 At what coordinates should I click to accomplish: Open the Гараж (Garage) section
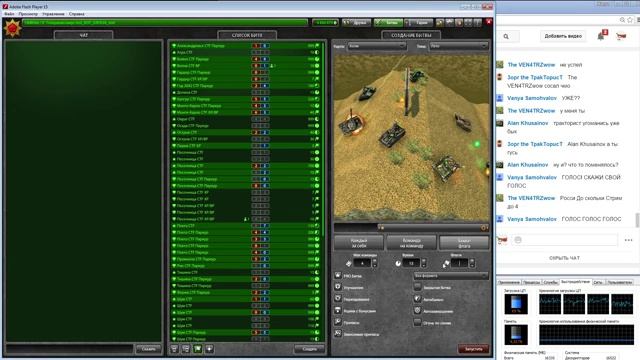click(x=419, y=23)
